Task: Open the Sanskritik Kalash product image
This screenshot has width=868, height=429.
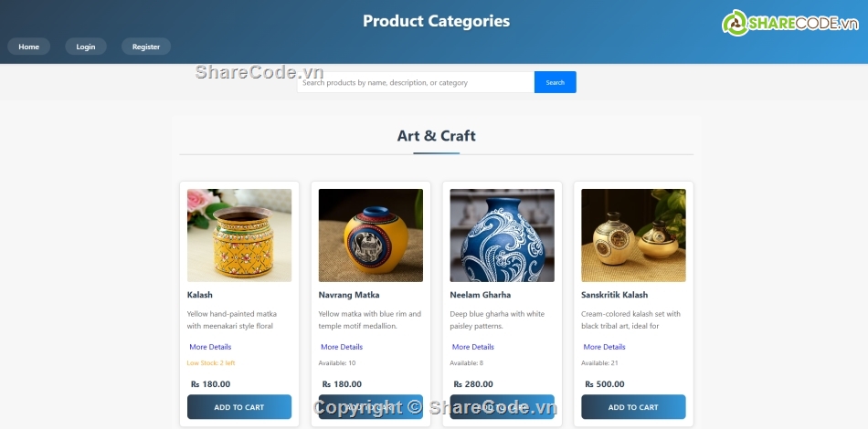Action: pos(633,235)
